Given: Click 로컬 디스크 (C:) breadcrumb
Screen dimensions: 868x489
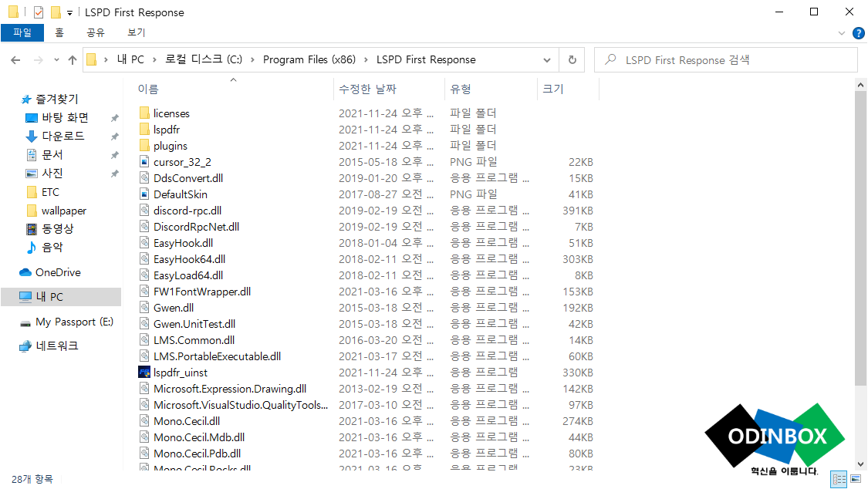Looking at the screenshot, I should click(204, 59).
